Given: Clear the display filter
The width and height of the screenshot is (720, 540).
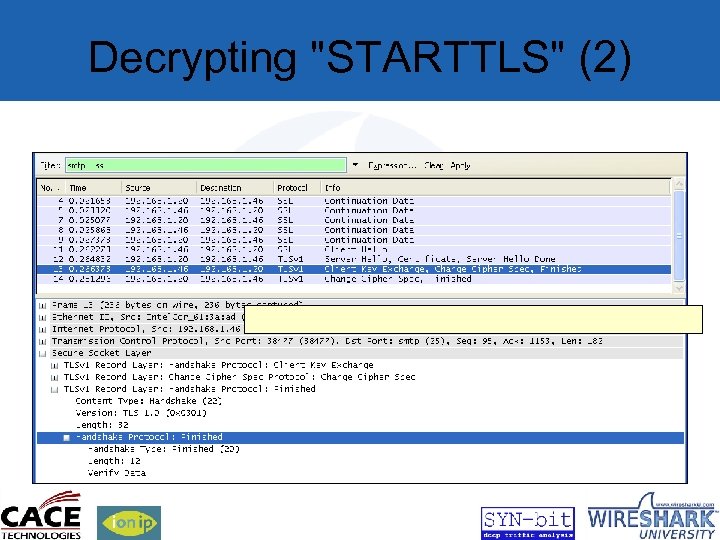Looking at the screenshot, I should click(433, 165).
